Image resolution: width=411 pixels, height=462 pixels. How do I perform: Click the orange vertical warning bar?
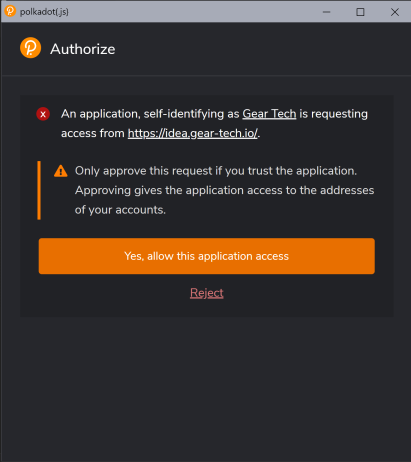pos(39,190)
